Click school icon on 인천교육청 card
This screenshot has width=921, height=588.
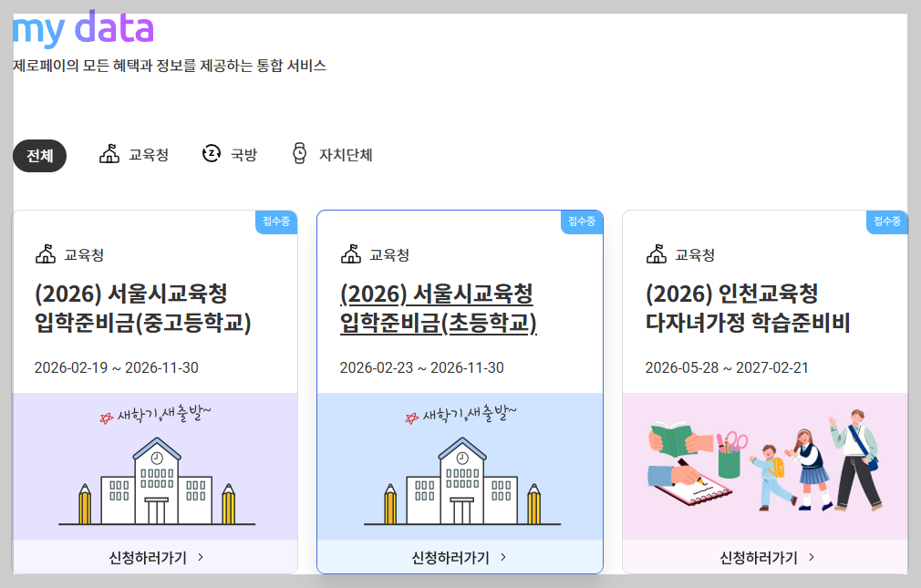657,253
